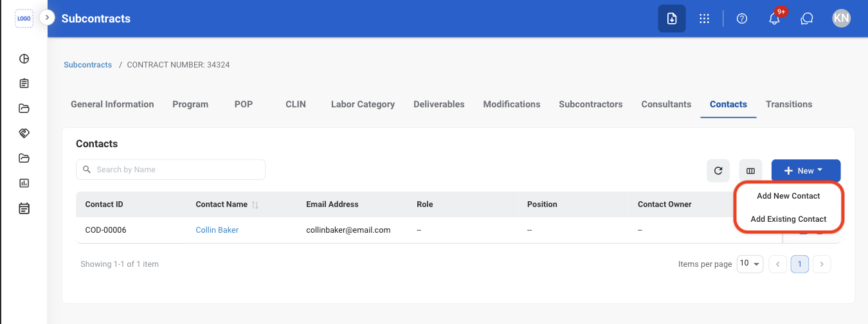Viewport: 868px width, 324px height.
Task: Switch to Labor Category tab
Action: coord(363,104)
